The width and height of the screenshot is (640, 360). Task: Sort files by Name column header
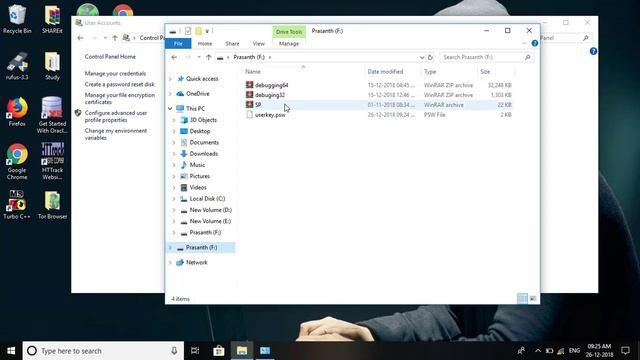pyautogui.click(x=253, y=71)
